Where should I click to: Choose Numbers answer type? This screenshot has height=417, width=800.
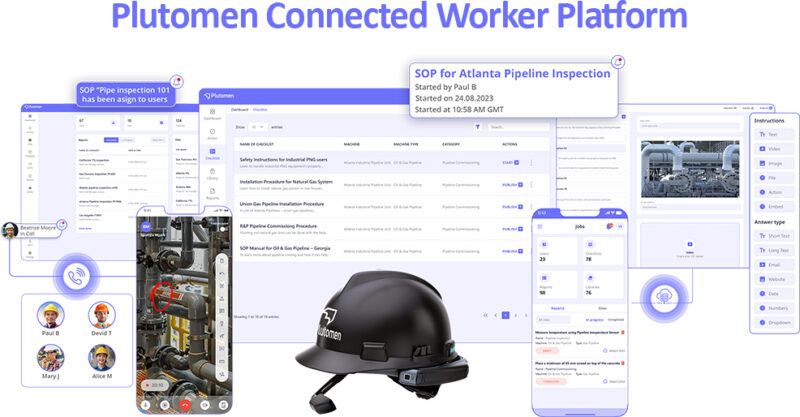tap(774, 308)
